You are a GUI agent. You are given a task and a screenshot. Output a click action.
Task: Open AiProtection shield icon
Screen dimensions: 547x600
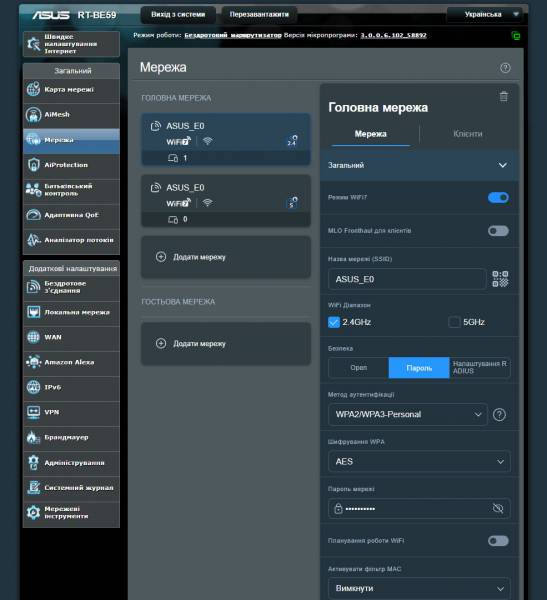(x=33, y=165)
